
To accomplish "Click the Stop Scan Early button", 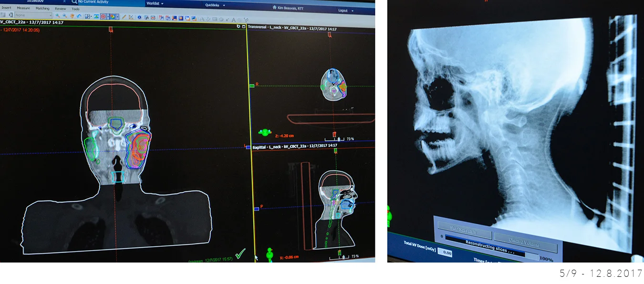I will 464,230.
